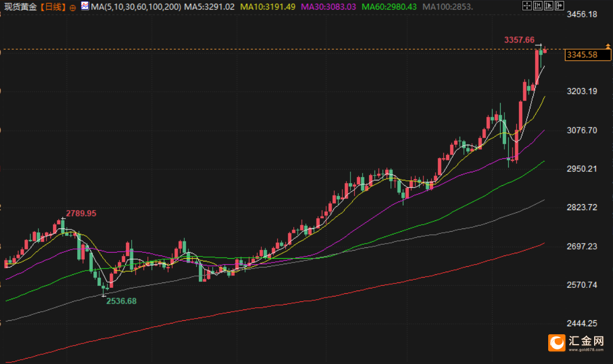The width and height of the screenshot is (613, 364).
Task: Click the 现货黄金 instrument name
Action: (x=21, y=7)
